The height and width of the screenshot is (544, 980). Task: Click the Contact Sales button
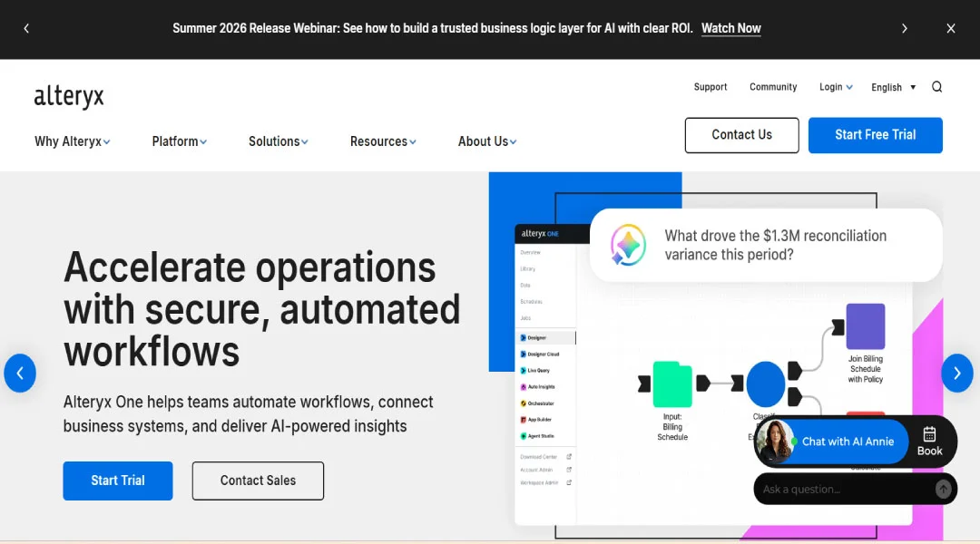pos(258,481)
